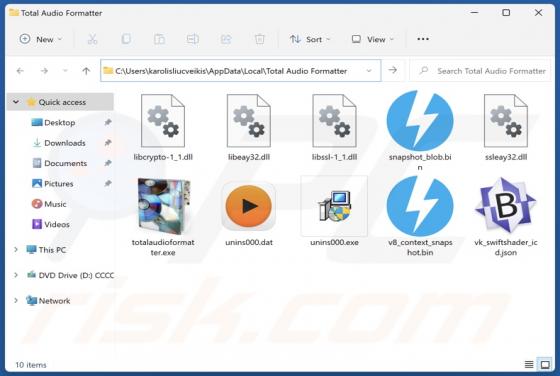Expand the This PC tree node

pos(16,250)
